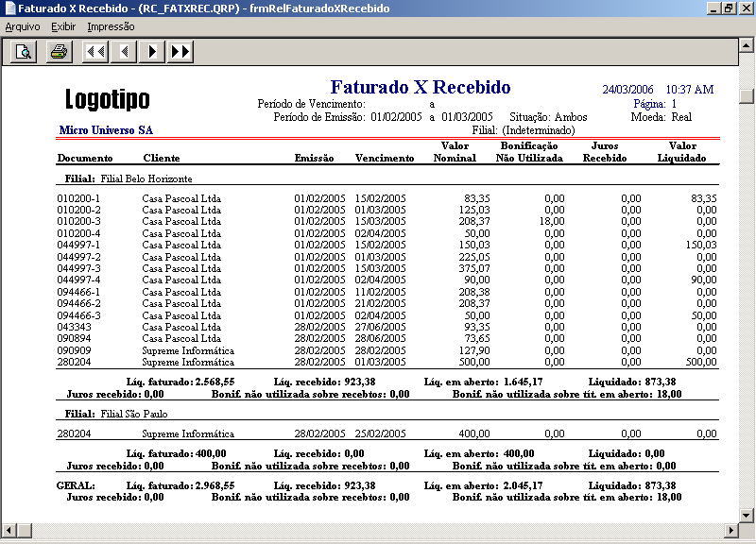
Task: Click horizontal scrollbar right arrow
Action: click(x=731, y=531)
